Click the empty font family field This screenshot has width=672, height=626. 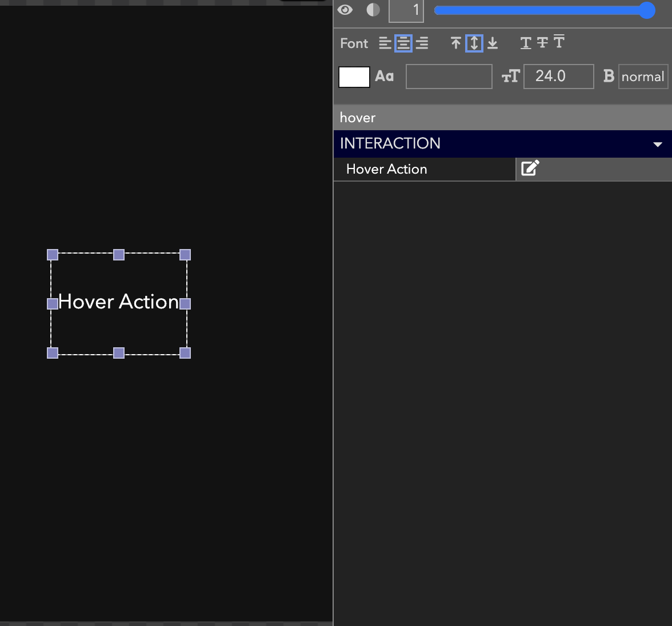coord(449,77)
